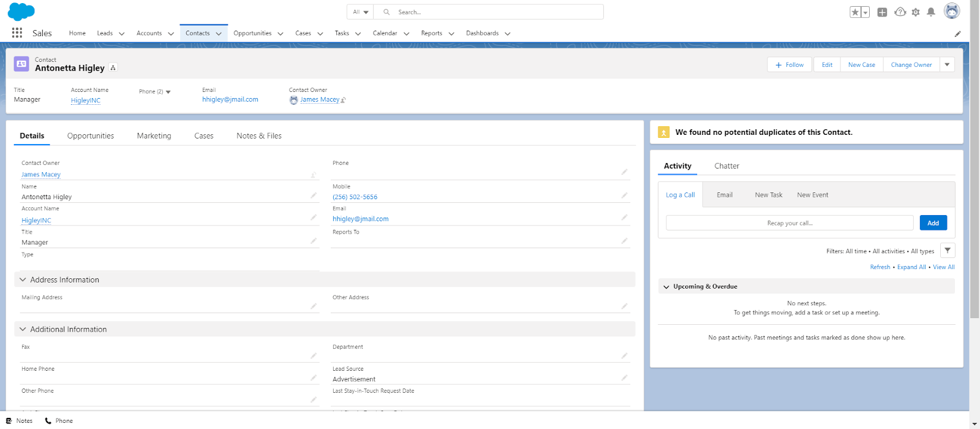Click the Follow button

790,64
